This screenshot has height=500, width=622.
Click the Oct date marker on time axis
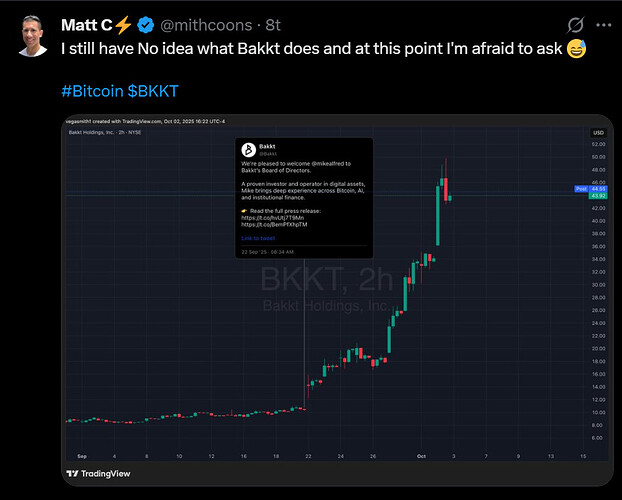[421, 456]
